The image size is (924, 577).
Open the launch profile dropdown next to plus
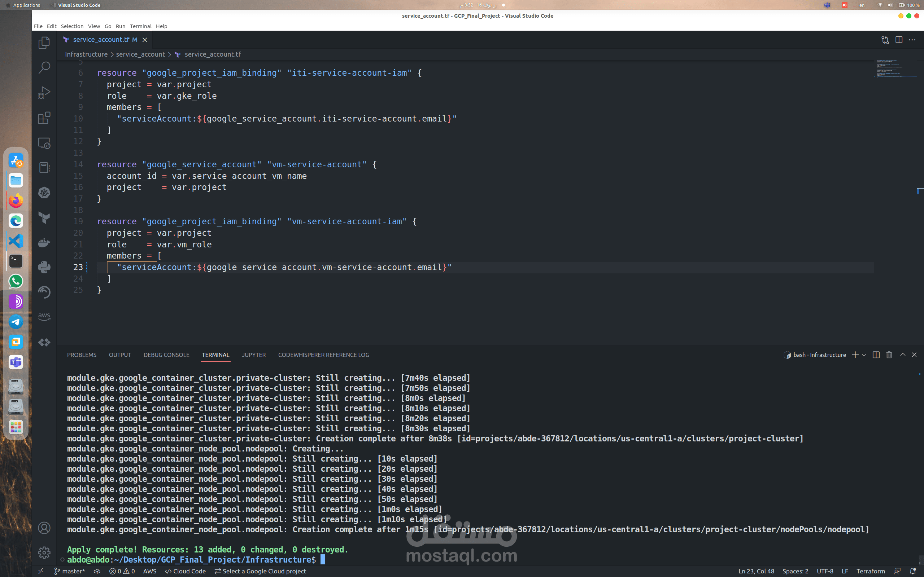[864, 355]
